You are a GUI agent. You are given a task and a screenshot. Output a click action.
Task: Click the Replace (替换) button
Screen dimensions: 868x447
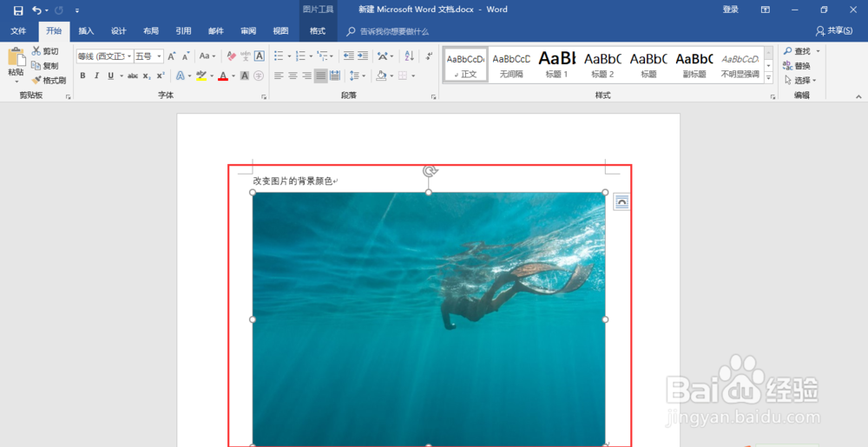click(x=797, y=66)
